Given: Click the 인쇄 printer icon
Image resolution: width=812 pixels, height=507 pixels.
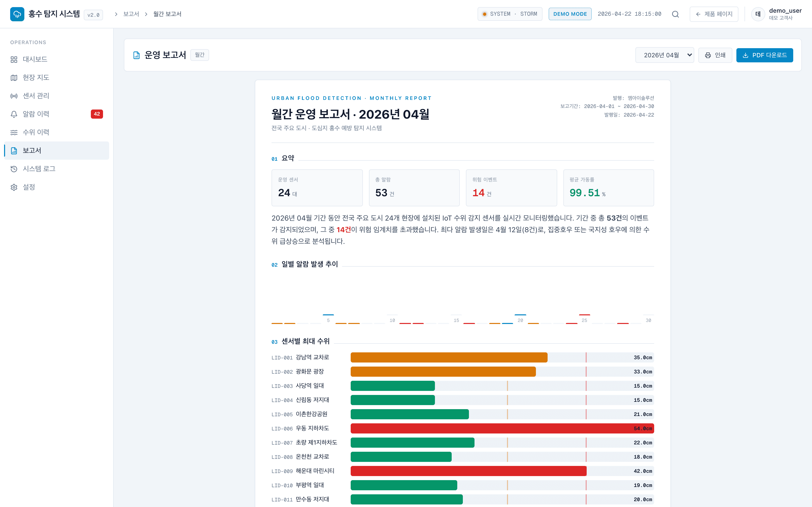Looking at the screenshot, I should (x=708, y=55).
